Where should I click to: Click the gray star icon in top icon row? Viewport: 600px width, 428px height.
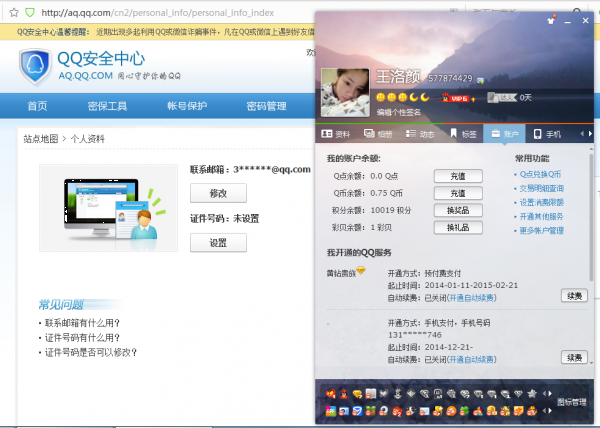(x=532, y=394)
